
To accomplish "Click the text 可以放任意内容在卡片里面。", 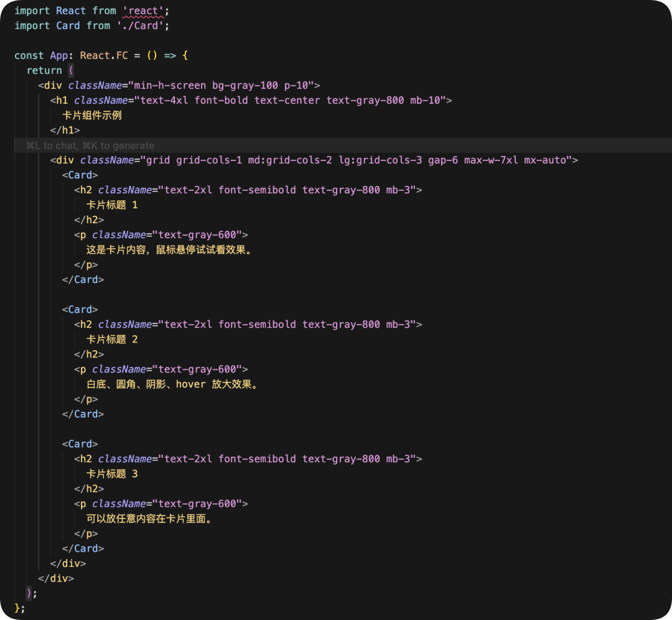I will coord(150,519).
